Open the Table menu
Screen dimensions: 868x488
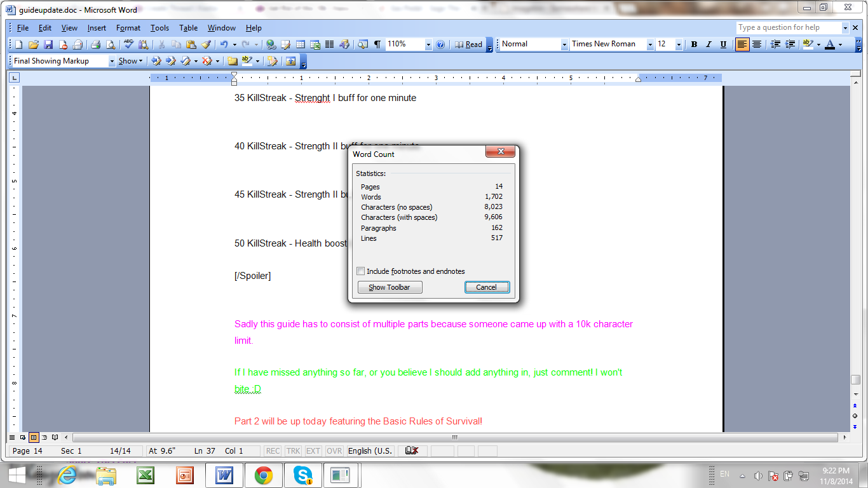189,28
